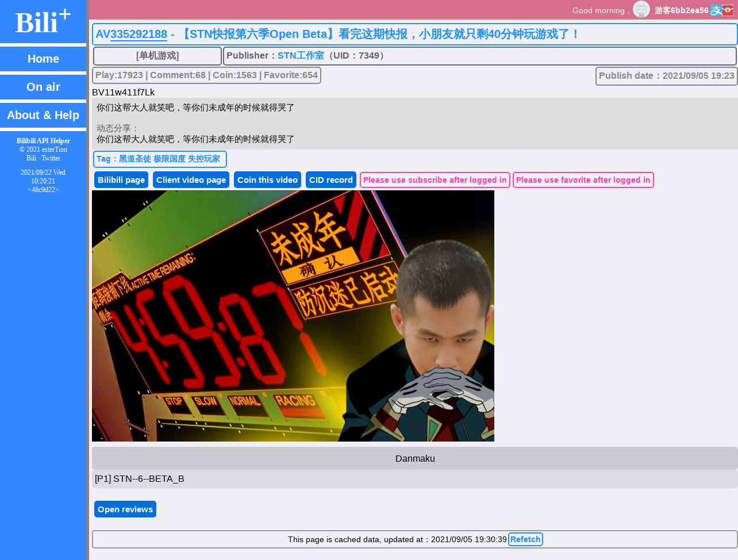This screenshot has width=738, height=560.
Task: Click the video cover thumbnail image
Action: 293,316
